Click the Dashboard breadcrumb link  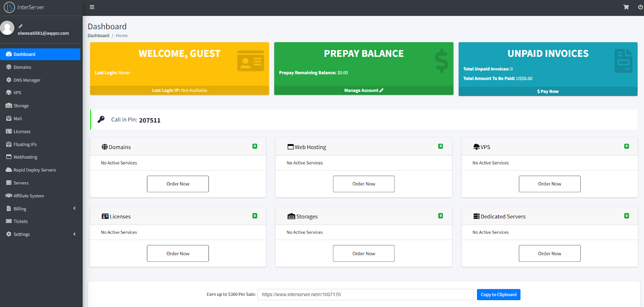pos(98,35)
